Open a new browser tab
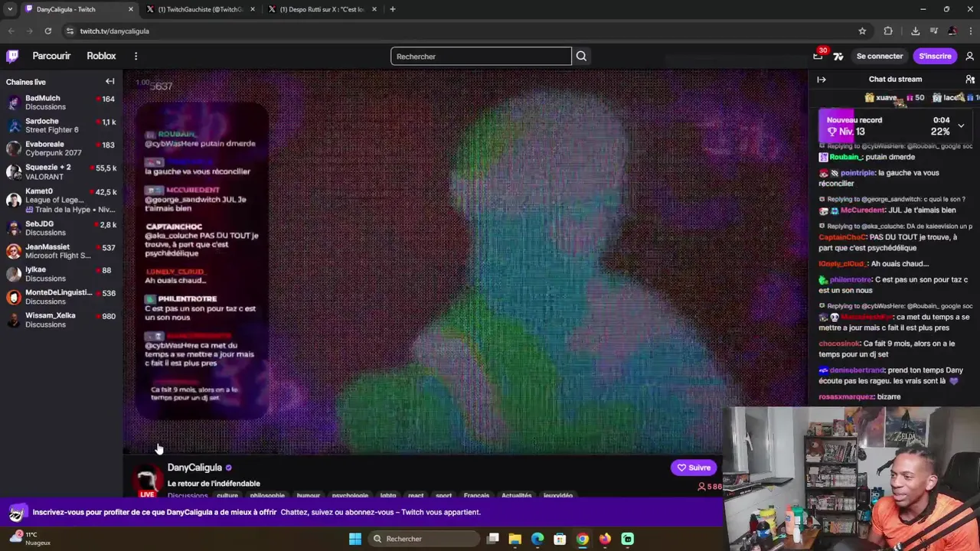The image size is (980, 551). (393, 9)
